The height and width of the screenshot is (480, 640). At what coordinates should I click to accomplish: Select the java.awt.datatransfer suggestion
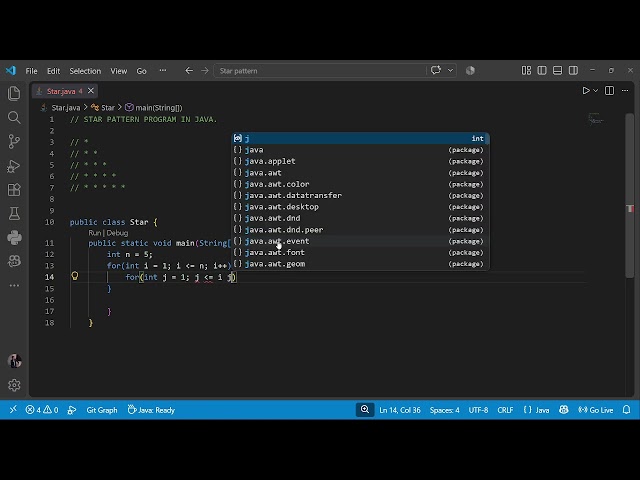point(360,196)
